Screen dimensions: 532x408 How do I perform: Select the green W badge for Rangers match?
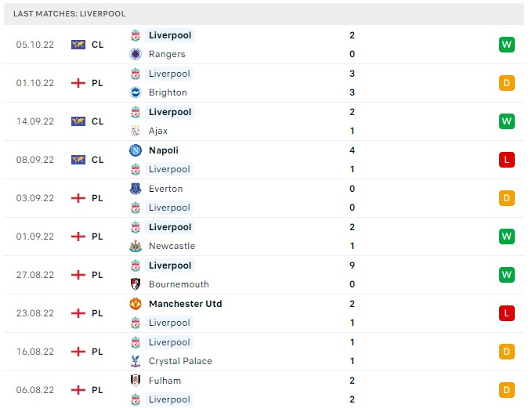point(507,45)
